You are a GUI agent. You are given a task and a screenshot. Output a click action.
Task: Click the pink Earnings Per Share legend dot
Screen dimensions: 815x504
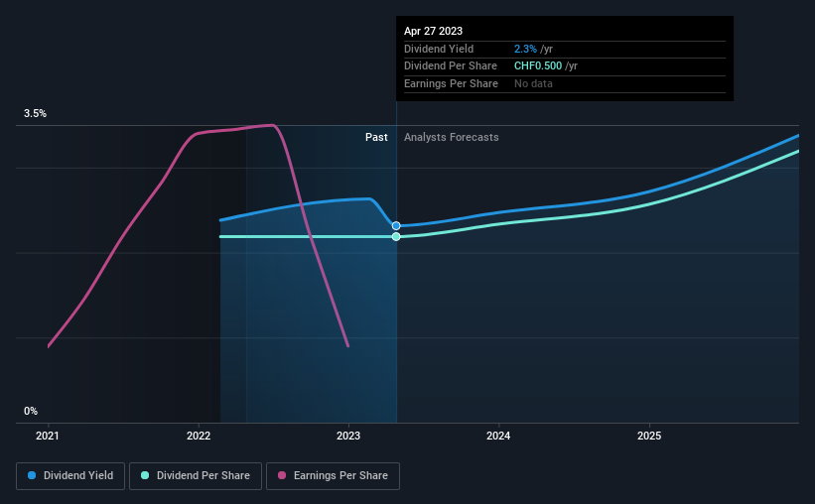pyautogui.click(x=282, y=475)
